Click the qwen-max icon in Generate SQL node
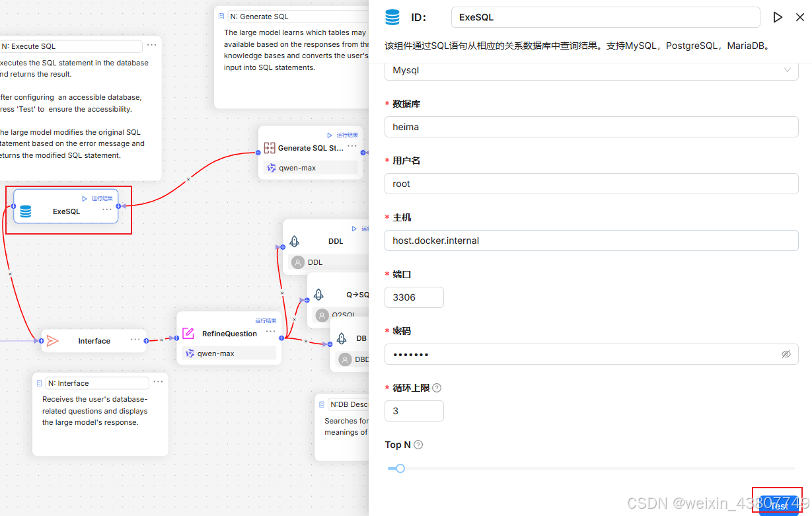 coord(272,168)
